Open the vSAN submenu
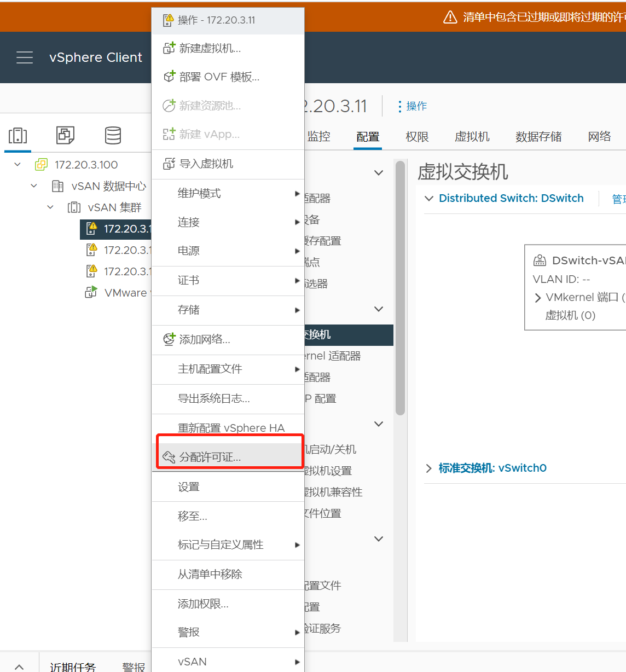This screenshot has width=626, height=672. coord(228,662)
